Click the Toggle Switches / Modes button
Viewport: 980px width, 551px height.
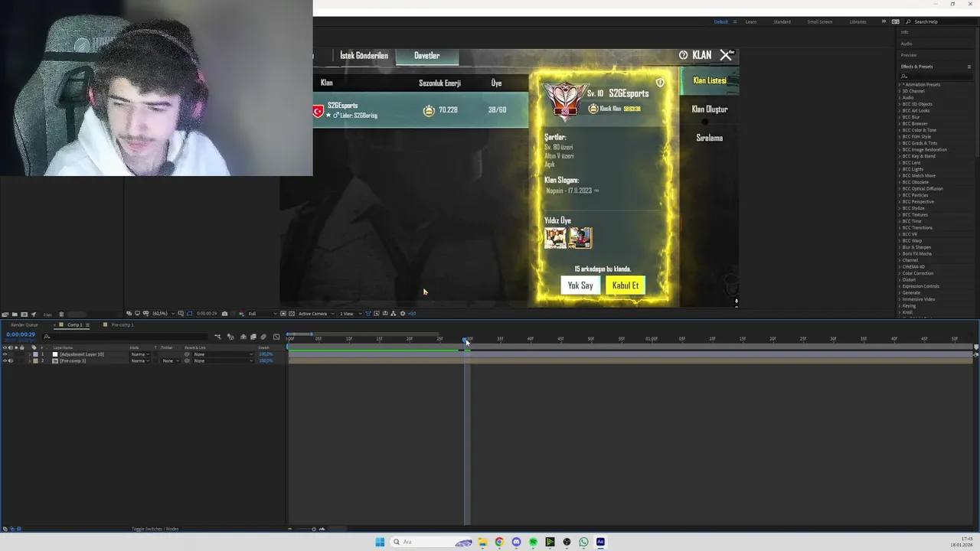tap(155, 529)
